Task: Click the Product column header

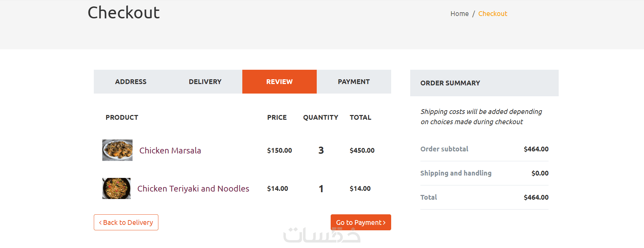Action: point(122,117)
